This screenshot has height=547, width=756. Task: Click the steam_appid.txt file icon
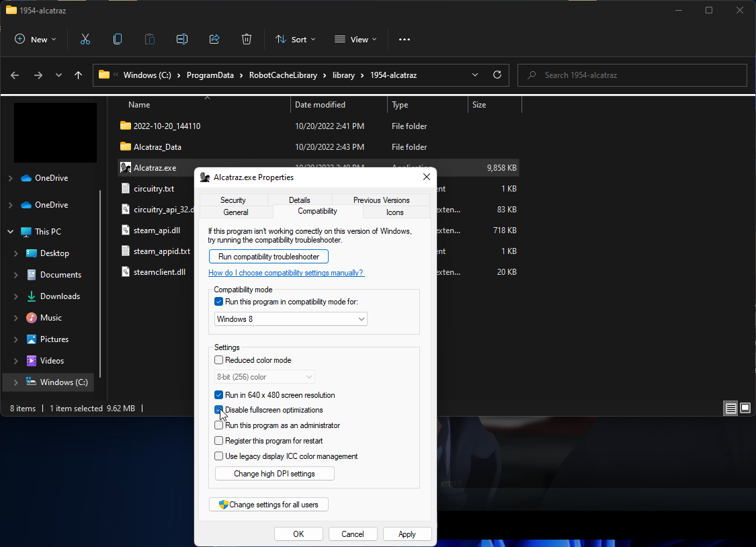[x=126, y=251]
